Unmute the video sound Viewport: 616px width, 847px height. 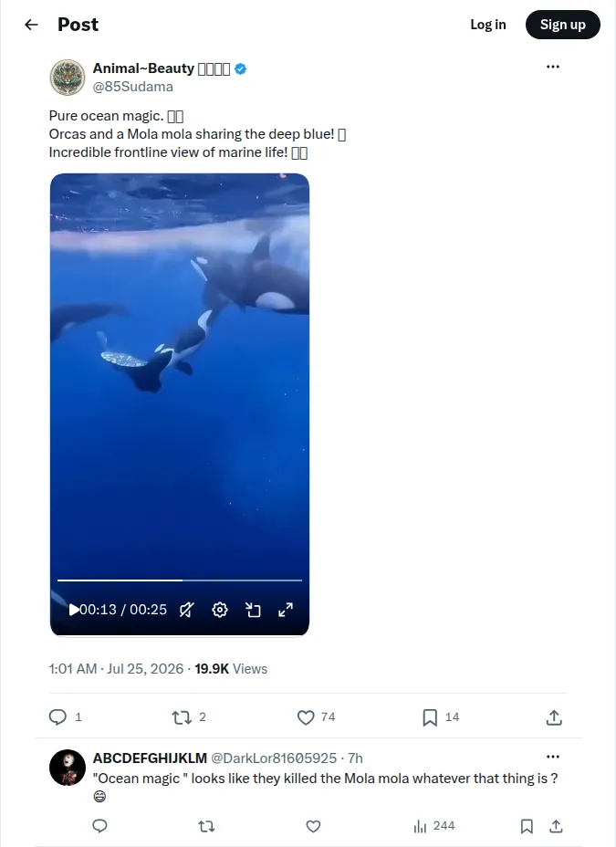[x=187, y=610]
